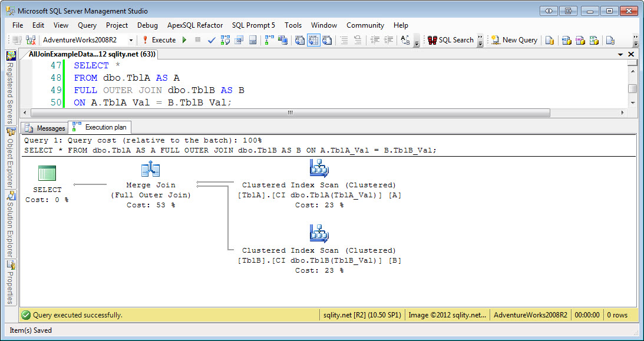Click the editor horizontal scrollbar thumb

coord(290,112)
